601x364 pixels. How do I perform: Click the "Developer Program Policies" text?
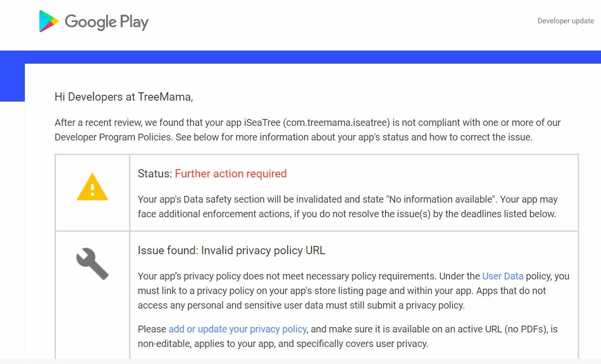113,137
